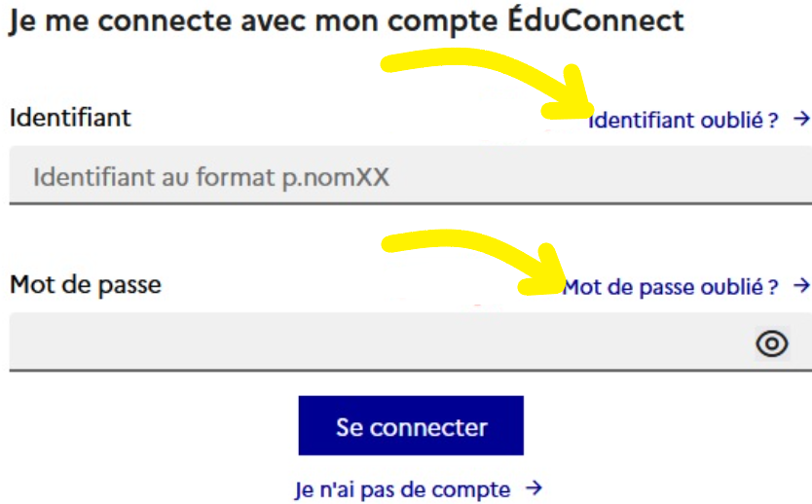Click the Se connecter button

tap(411, 425)
